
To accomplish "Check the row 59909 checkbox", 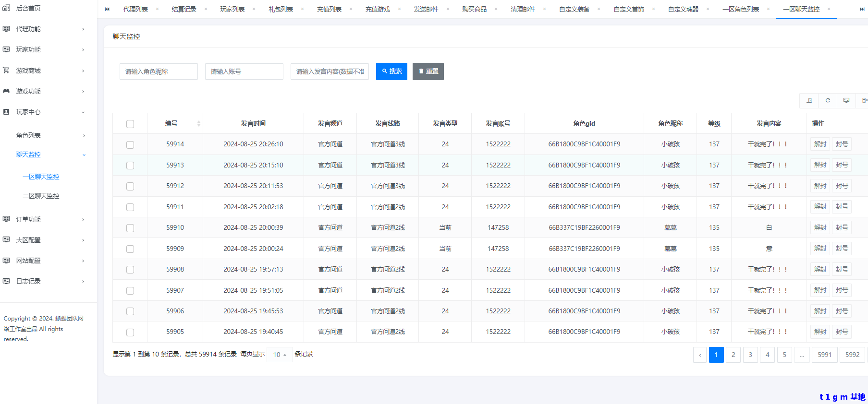I will tap(130, 249).
